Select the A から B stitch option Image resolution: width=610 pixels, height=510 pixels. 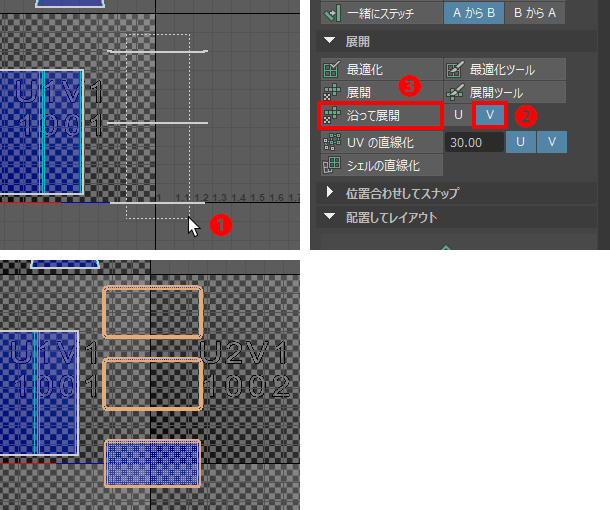point(473,13)
